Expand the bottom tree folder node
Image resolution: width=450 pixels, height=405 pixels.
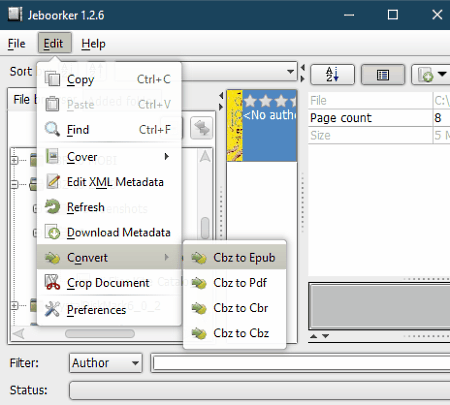click(x=14, y=305)
